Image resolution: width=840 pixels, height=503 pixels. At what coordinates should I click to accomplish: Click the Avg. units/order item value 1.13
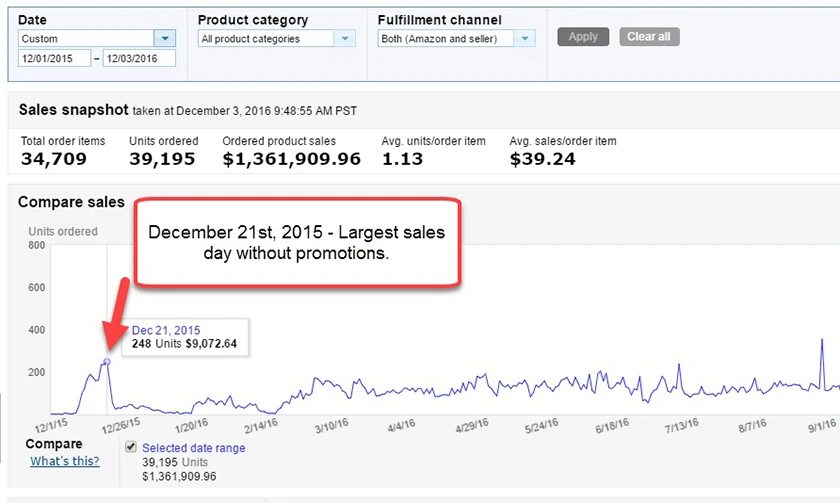[x=402, y=159]
